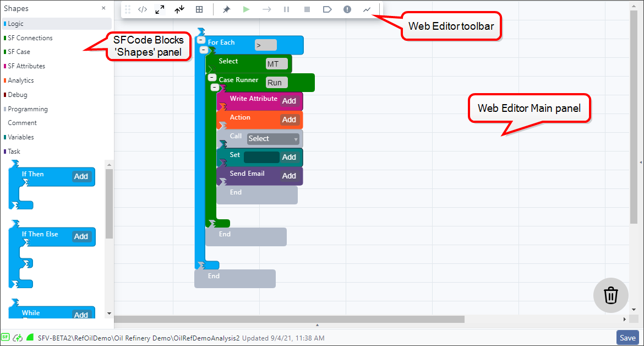Click Add on the Send Email block
The height and width of the screenshot is (346, 644).
[289, 176]
